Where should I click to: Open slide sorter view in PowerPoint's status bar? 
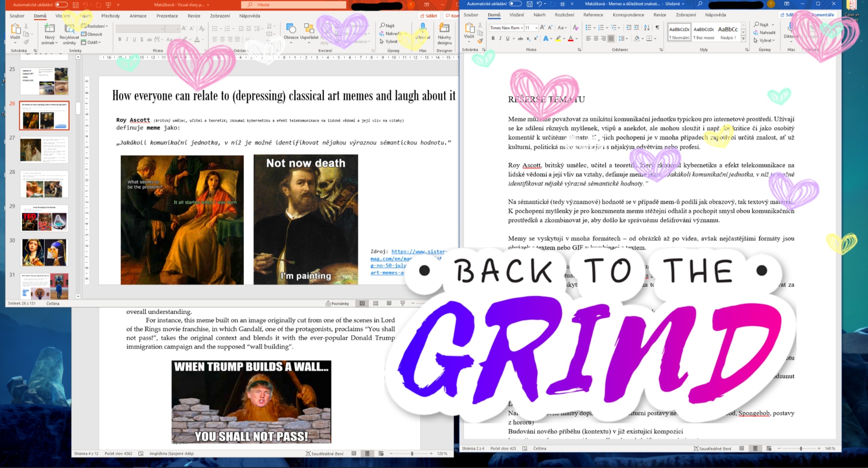(x=376, y=303)
